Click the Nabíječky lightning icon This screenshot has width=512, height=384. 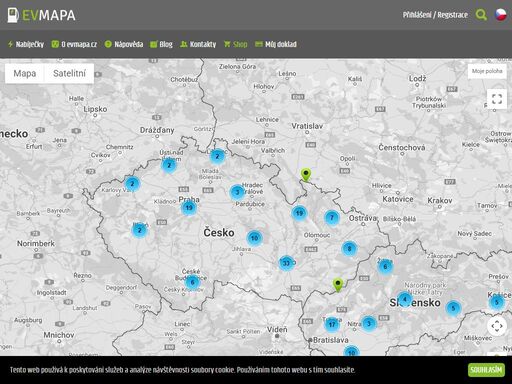pyautogui.click(x=10, y=44)
